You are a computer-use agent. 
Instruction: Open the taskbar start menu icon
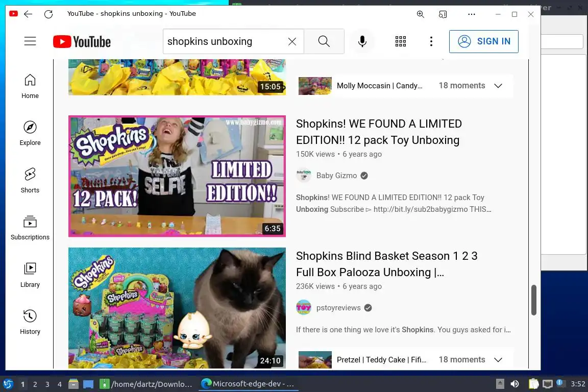pos(8,384)
